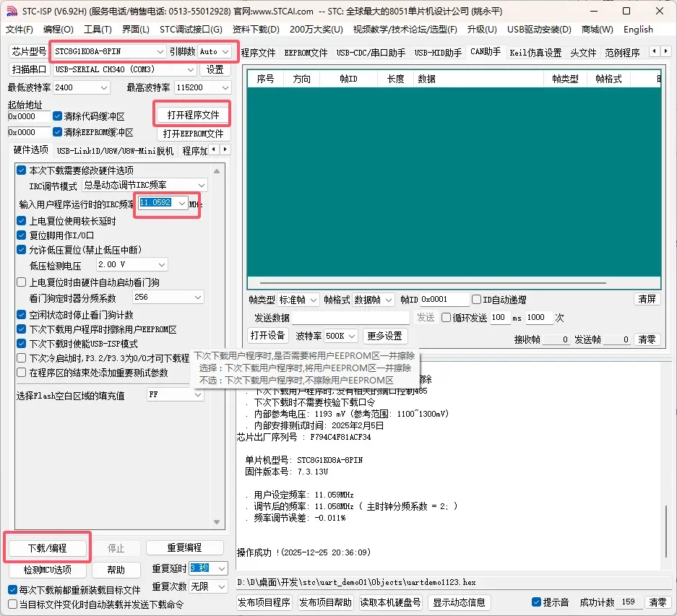This screenshot has height=616, width=677.
Task: Click the 打开程序文件 button
Action: pos(193,115)
